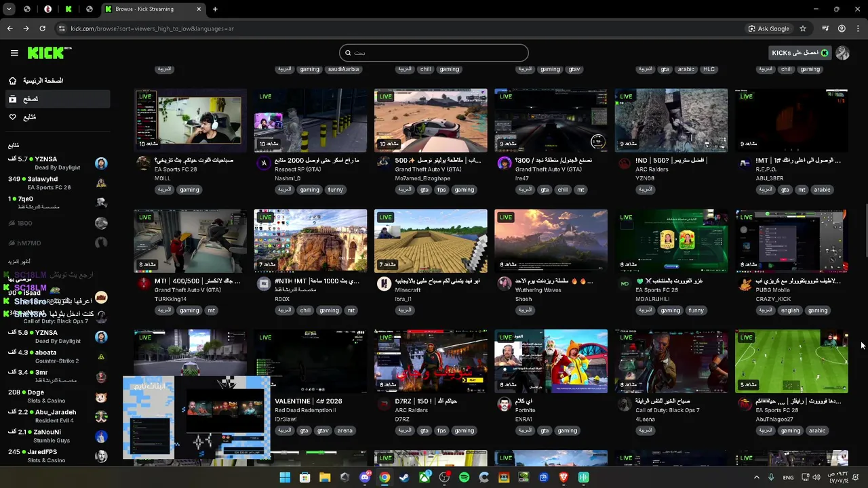868x488 pixels.
Task: Open ZaNouNi Stumble Guys sidebar channel
Action: 57,436
